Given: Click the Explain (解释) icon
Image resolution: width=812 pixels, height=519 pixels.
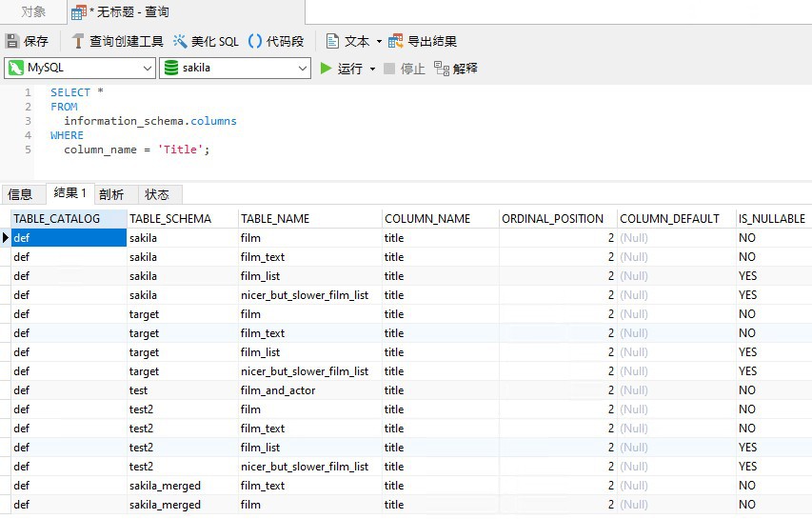Looking at the screenshot, I should [441, 69].
